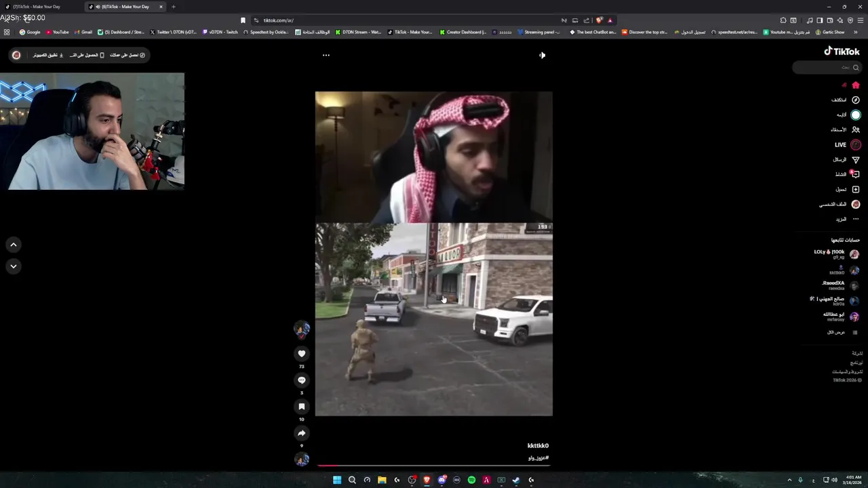
Task: Open Windows Start menu
Action: click(x=337, y=480)
